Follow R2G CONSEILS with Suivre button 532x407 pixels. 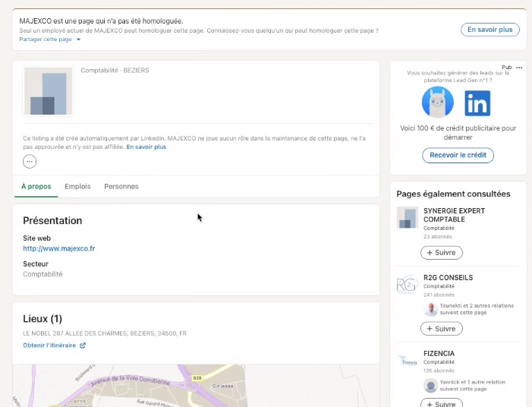[442, 329]
